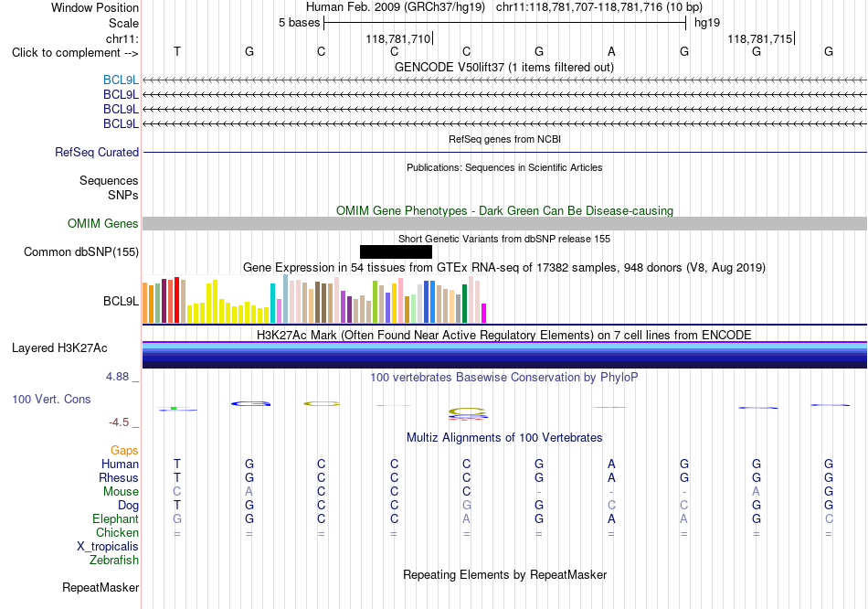The height and width of the screenshot is (609, 868).
Task: Open "Publications: Sequences in Scientific Articles" title
Action: pyautogui.click(x=504, y=167)
